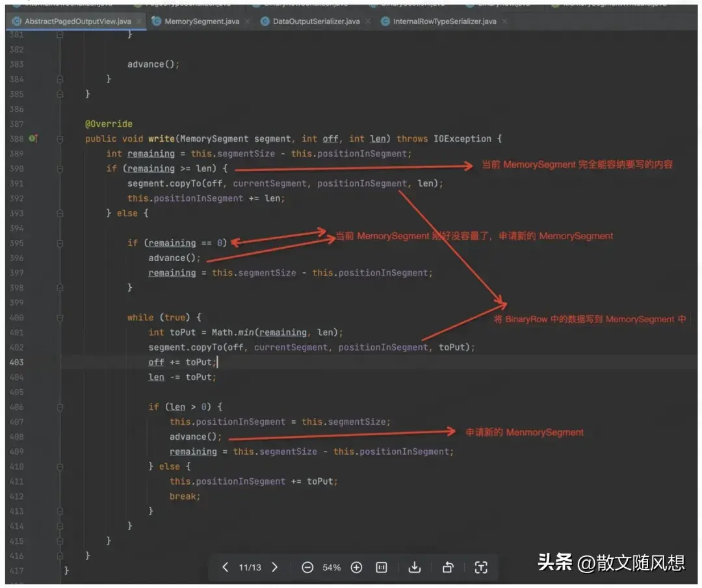Go to previous image in viewer
Viewport: 702px width, 588px height.
click(x=225, y=567)
